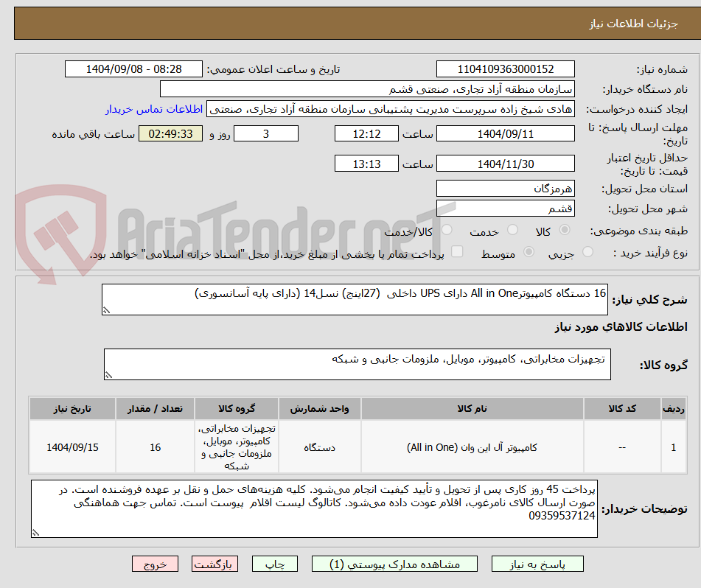Click price validity time field 13:13
The width and height of the screenshot is (701, 588).
(366, 164)
